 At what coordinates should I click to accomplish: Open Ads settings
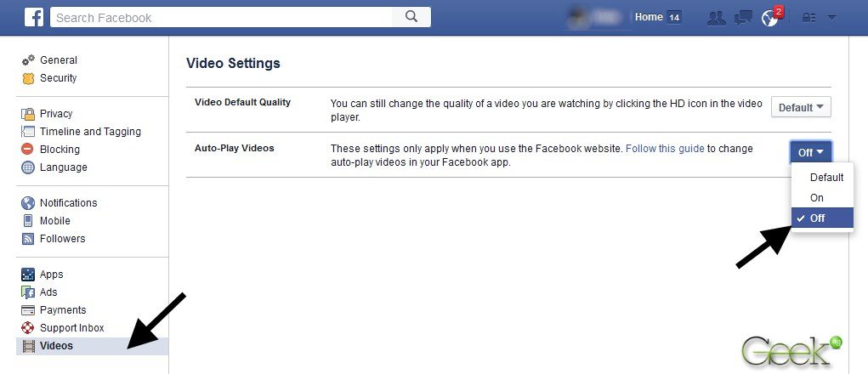click(x=48, y=292)
